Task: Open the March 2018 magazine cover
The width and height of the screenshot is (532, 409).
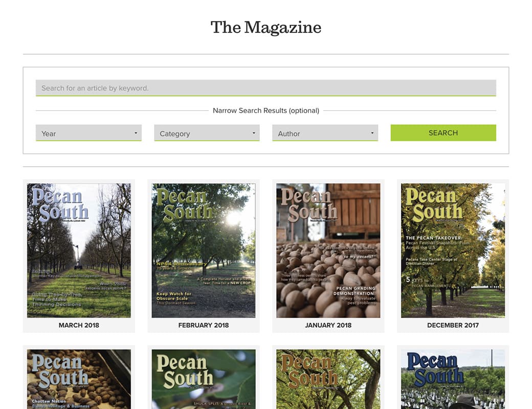Action: (79, 251)
